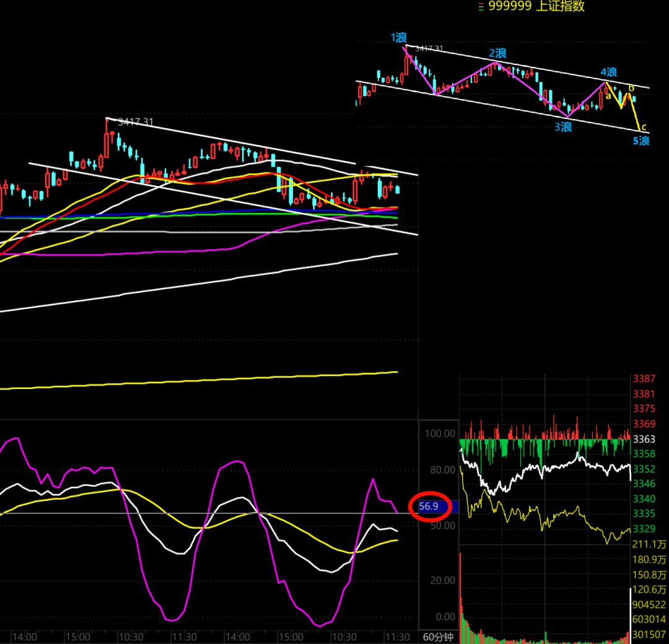This screenshot has height=644, width=669.
Task: Click the yellow 'c' sub-wave label
Action: tap(644, 127)
